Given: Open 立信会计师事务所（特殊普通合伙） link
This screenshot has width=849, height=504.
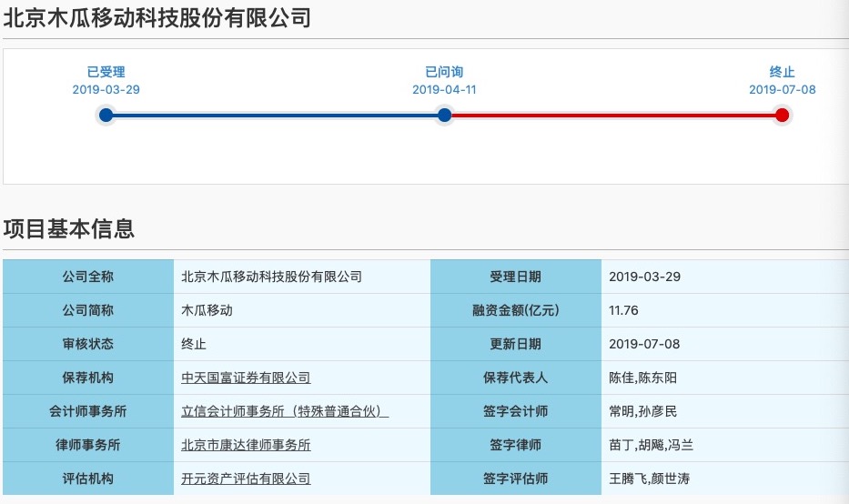Looking at the screenshot, I should pyautogui.click(x=285, y=411).
